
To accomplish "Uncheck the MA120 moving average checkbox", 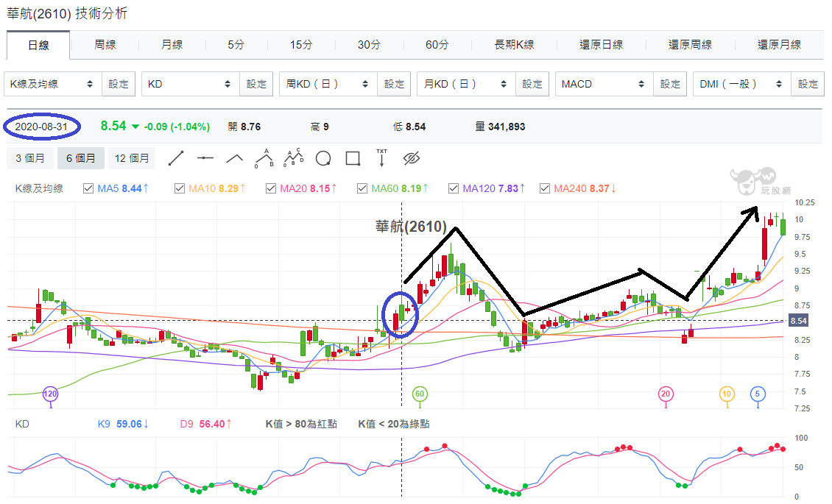I will [453, 188].
